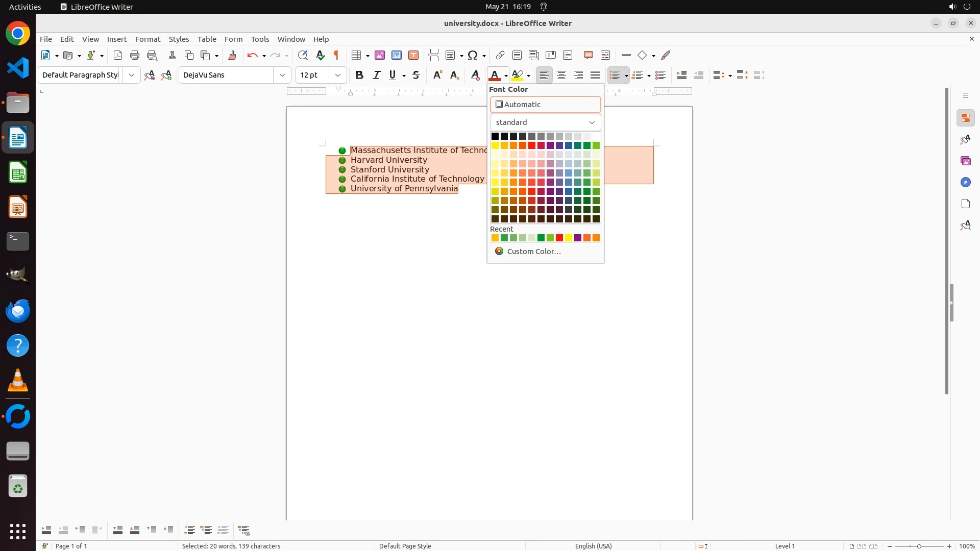Click Automatic font color button

545,105
